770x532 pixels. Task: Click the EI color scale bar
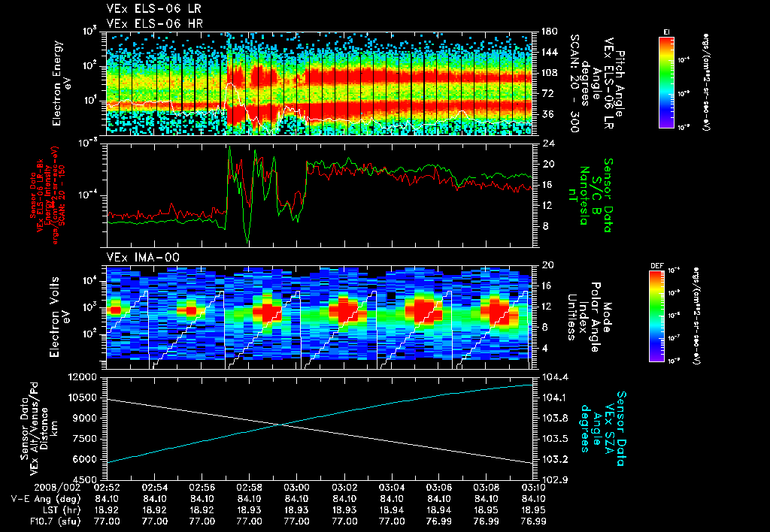click(x=666, y=82)
